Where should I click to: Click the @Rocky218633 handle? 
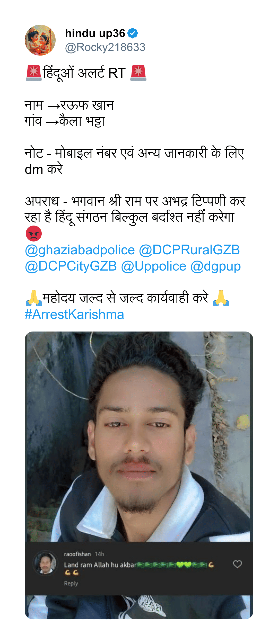(x=105, y=47)
